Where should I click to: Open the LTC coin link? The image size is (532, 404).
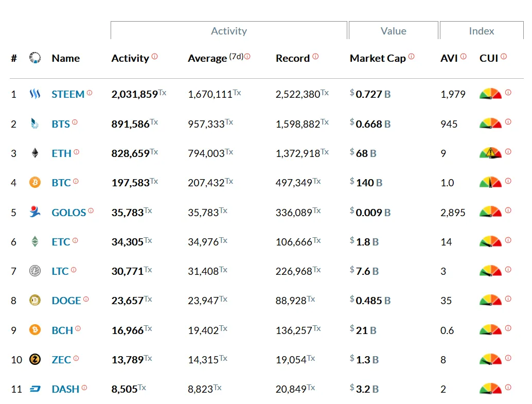(x=60, y=271)
